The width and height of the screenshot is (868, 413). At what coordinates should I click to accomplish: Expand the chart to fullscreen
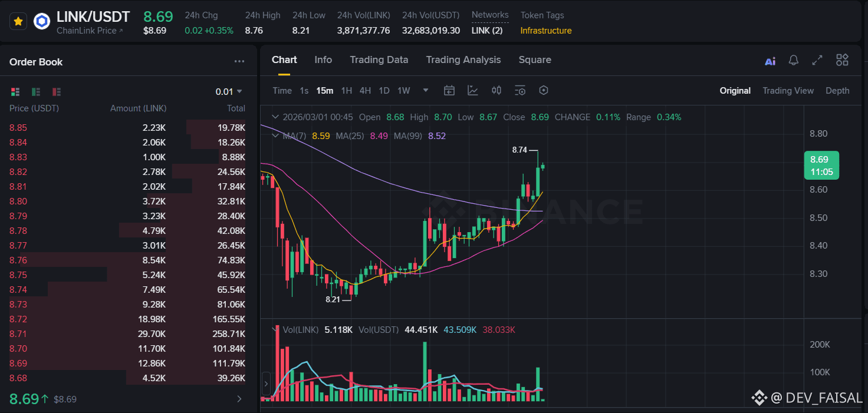[817, 60]
